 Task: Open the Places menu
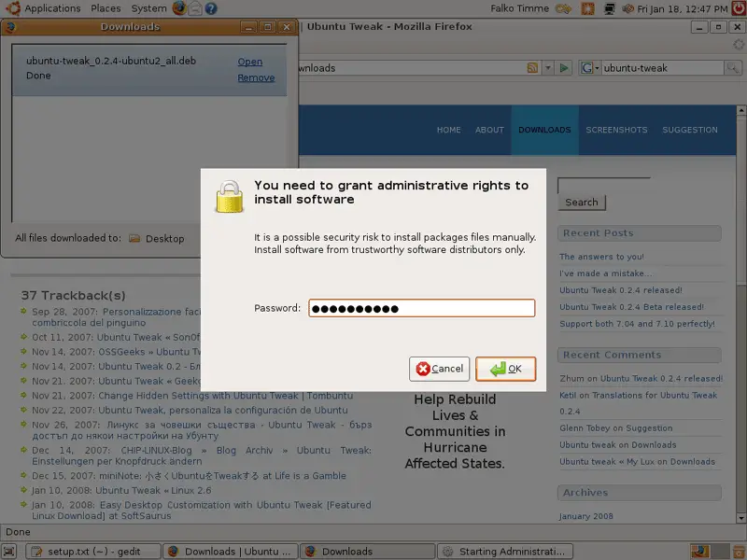click(106, 8)
